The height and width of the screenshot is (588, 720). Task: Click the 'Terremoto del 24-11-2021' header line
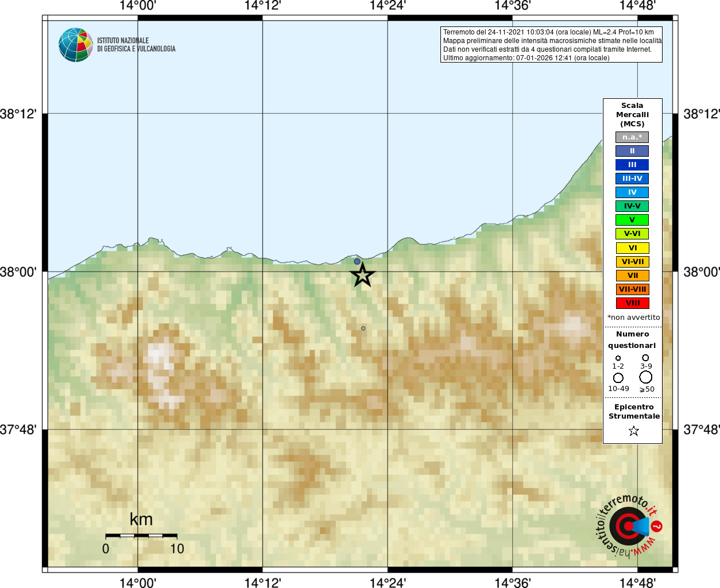click(548, 32)
